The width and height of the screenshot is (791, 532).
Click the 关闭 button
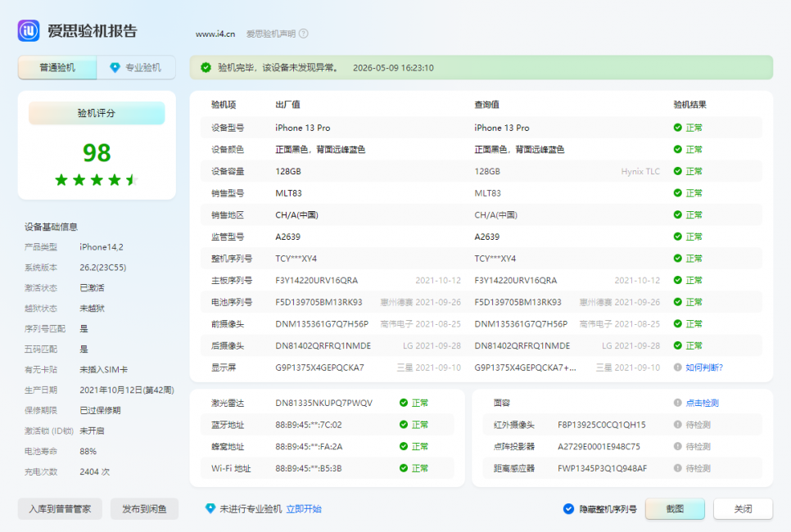click(x=743, y=509)
